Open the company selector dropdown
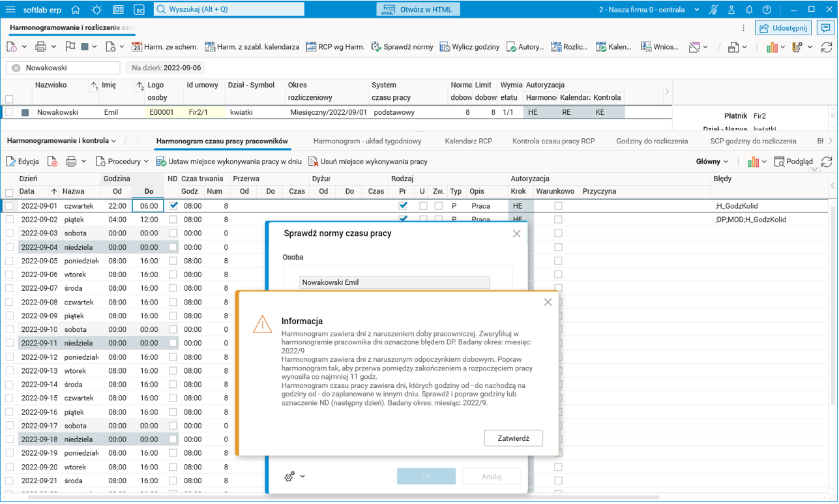Viewport: 839px width, 504px height. click(697, 10)
